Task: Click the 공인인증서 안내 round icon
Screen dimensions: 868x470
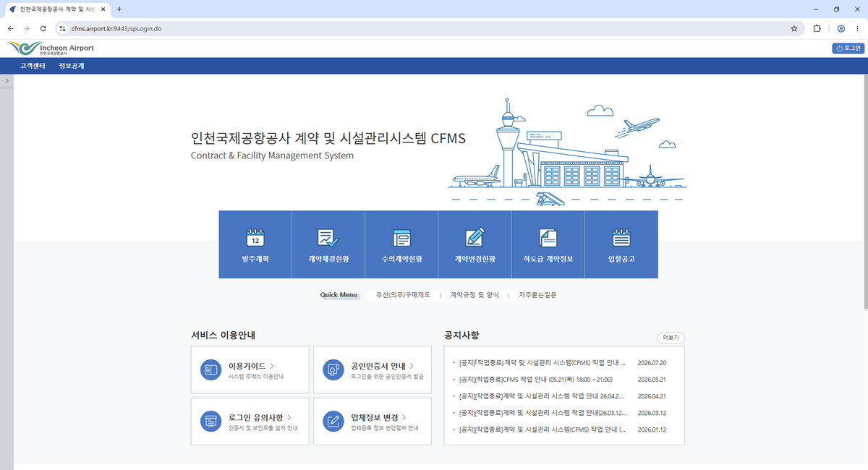Action: (x=333, y=369)
